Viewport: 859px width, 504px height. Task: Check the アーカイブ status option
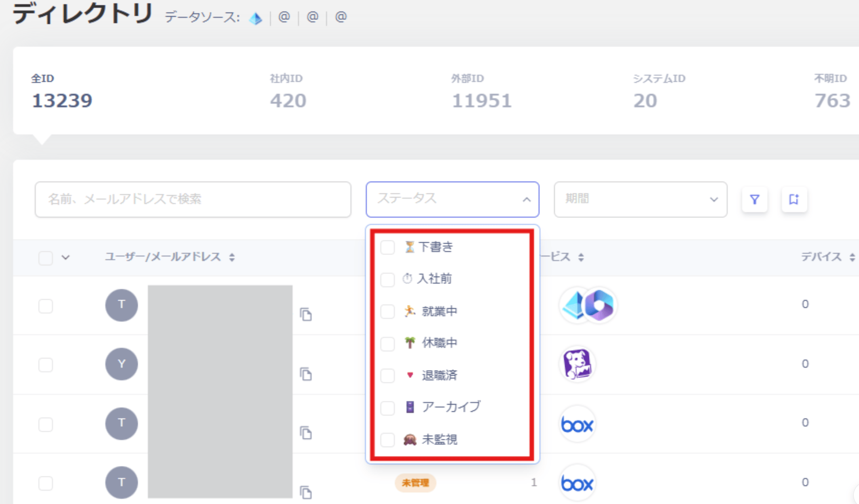pyautogui.click(x=387, y=408)
